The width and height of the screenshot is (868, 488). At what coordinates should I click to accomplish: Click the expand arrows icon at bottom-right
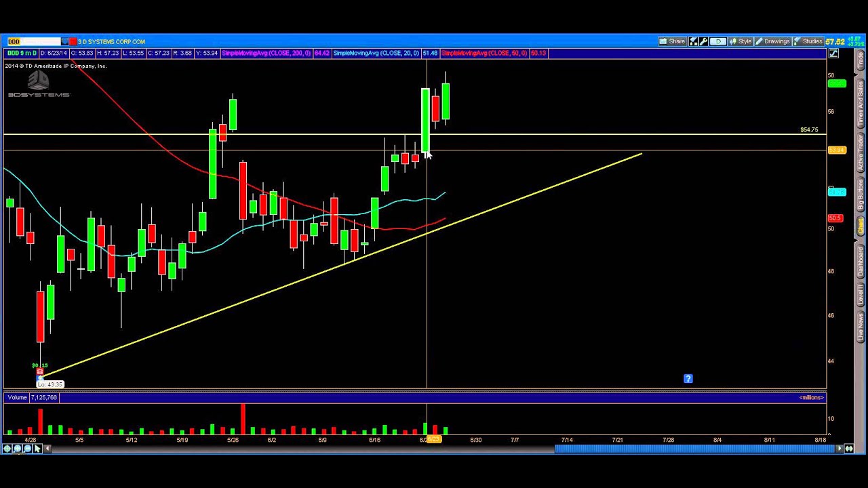pyautogui.click(x=849, y=449)
